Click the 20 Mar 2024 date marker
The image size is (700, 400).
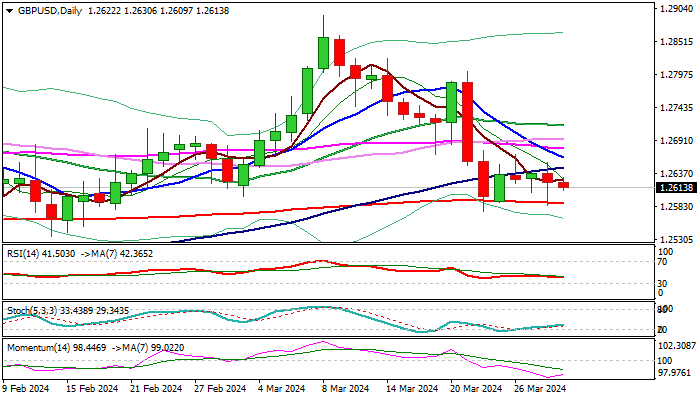tap(476, 388)
